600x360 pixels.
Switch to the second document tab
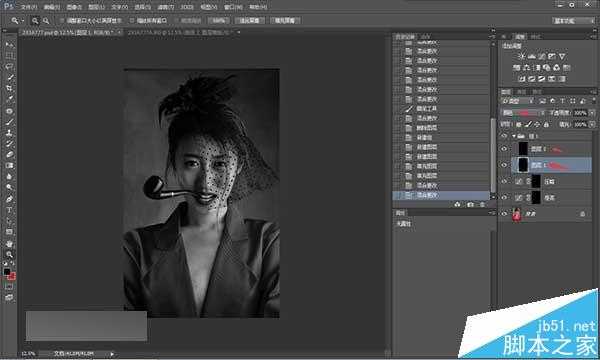[180, 33]
